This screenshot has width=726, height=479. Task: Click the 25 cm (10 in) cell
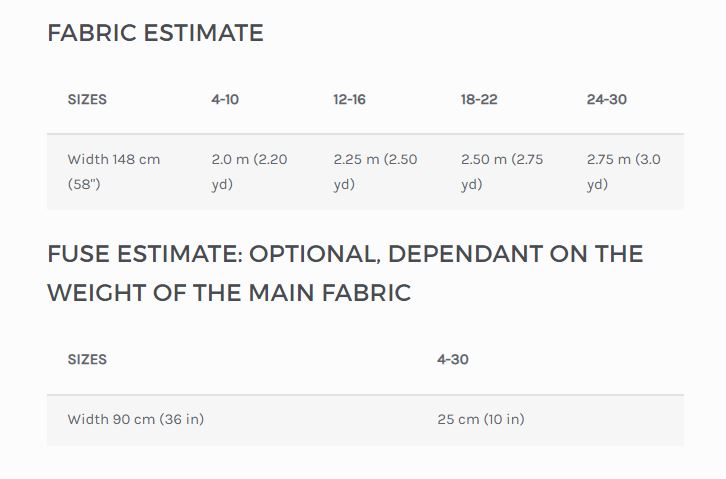(x=481, y=419)
